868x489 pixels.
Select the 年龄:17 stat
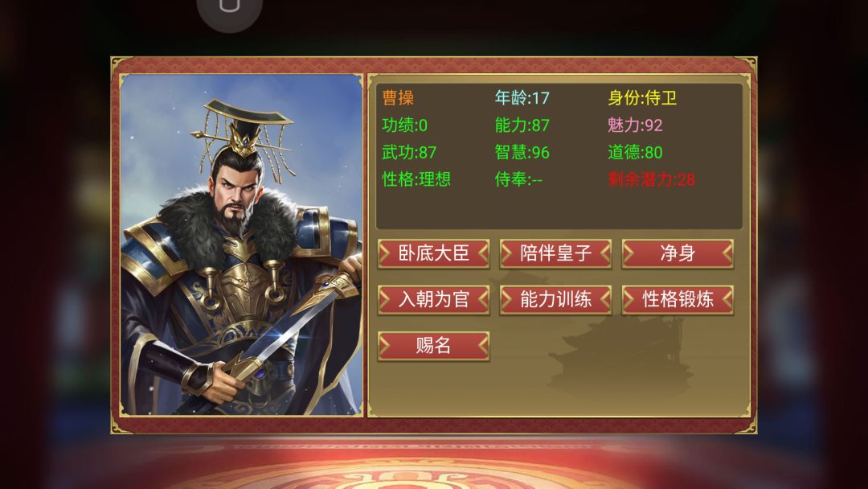pos(522,98)
